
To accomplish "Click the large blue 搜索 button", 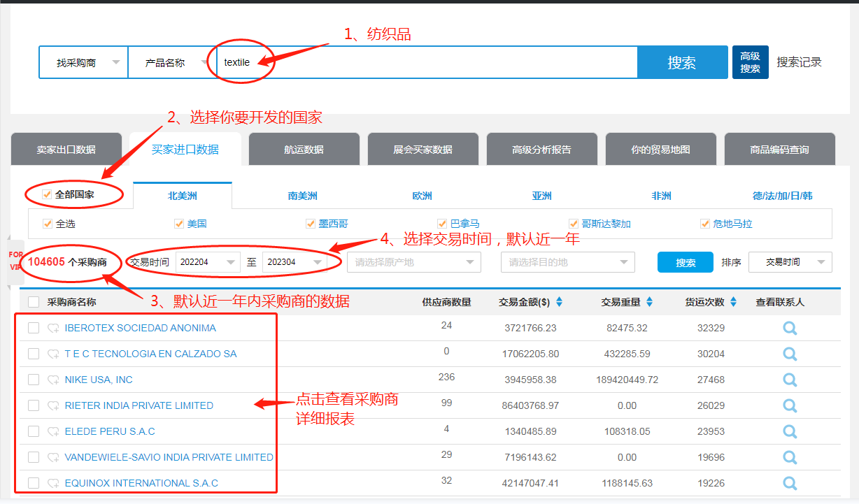I will (681, 63).
